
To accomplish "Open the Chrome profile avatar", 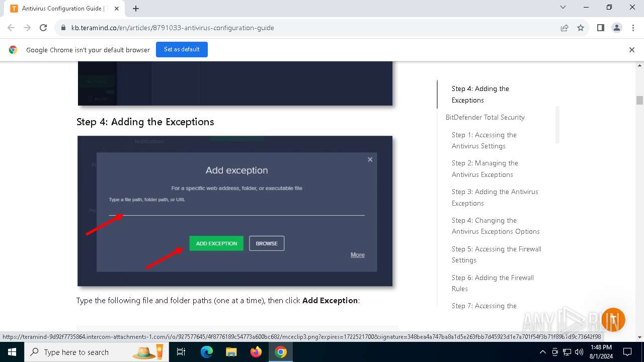I will click(617, 28).
